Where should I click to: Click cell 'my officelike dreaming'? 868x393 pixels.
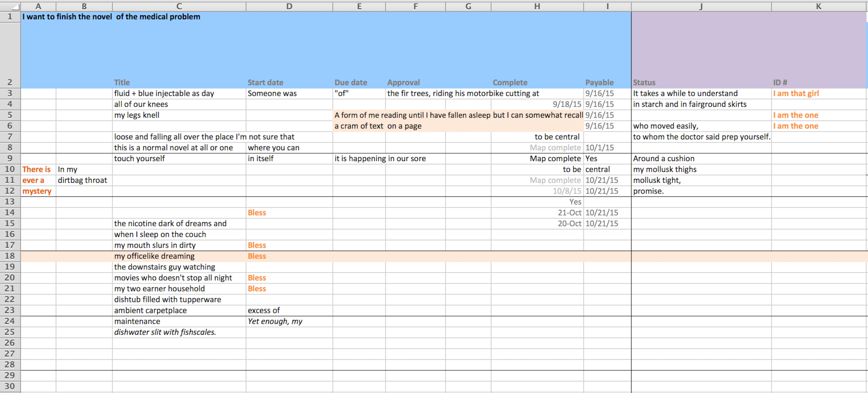click(179, 256)
